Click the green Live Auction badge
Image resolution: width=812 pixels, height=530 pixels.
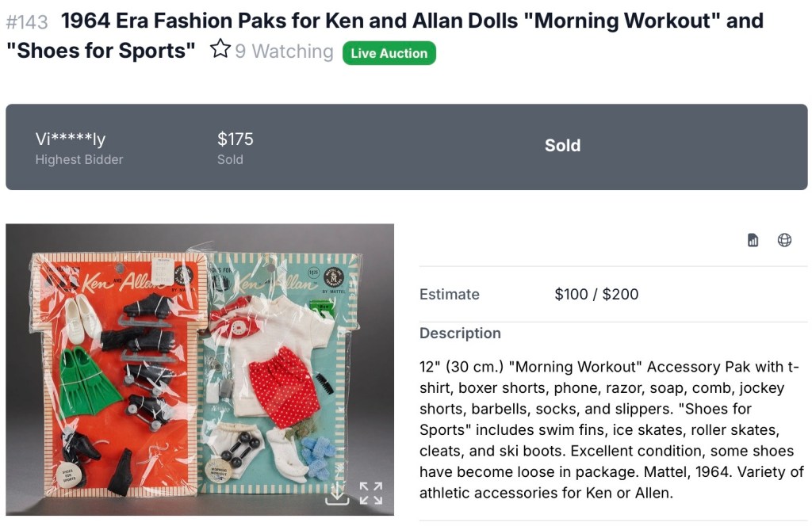pyautogui.click(x=389, y=53)
